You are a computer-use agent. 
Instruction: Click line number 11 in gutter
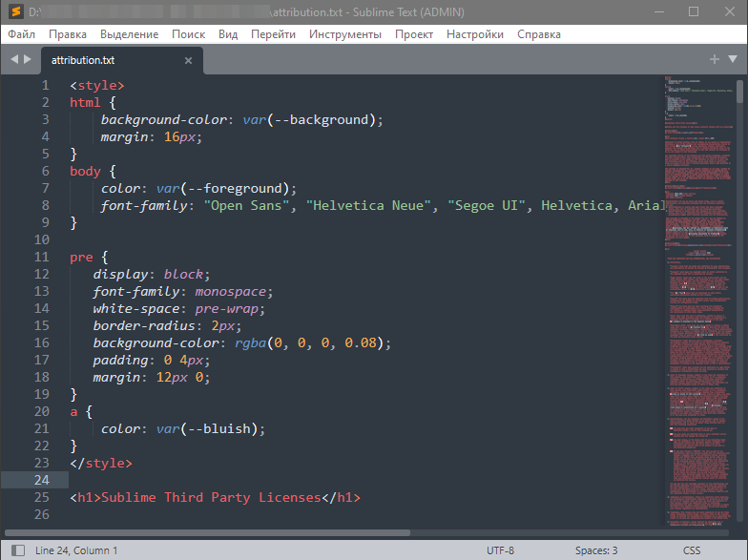tap(42, 258)
